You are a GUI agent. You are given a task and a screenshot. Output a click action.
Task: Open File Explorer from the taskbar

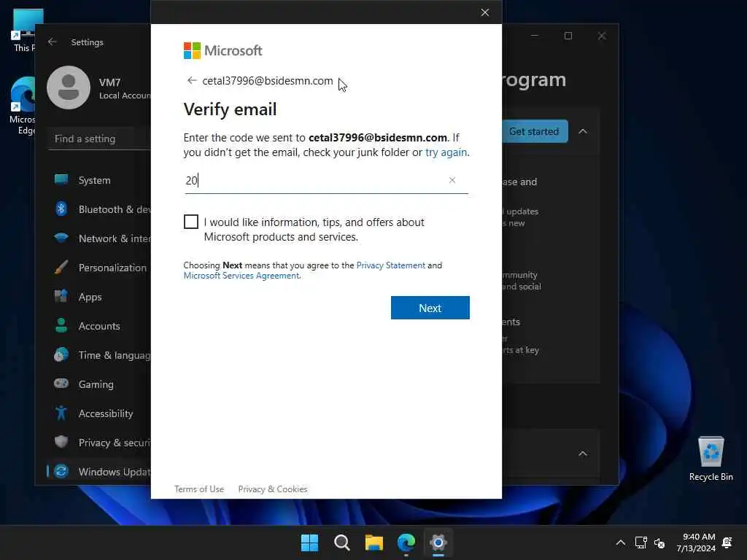pyautogui.click(x=374, y=542)
